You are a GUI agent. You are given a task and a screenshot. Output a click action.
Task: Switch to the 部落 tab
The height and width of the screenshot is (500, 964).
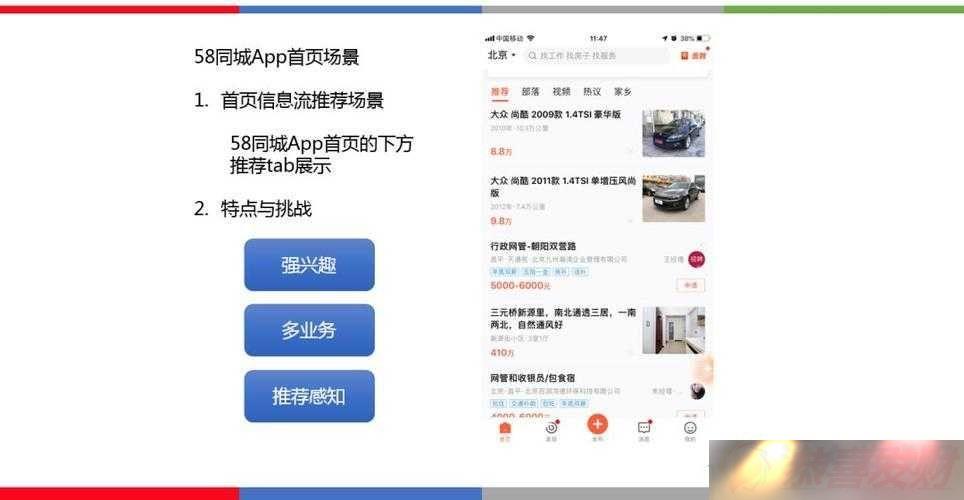tap(530, 92)
